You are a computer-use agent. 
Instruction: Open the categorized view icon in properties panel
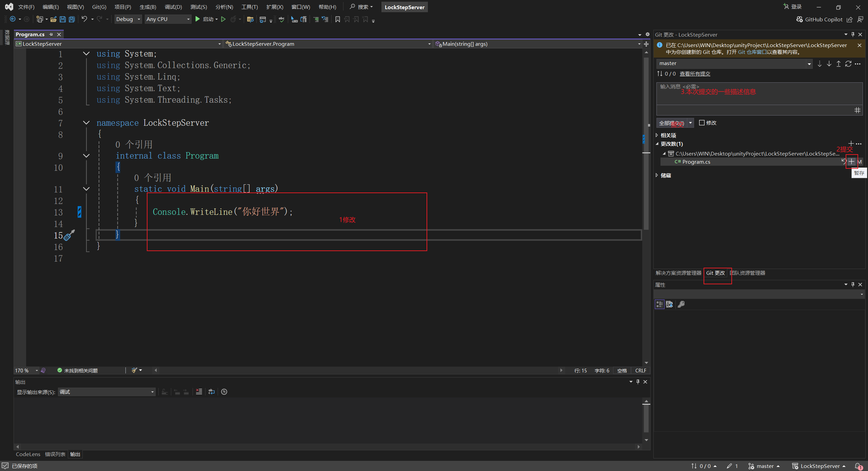pos(659,304)
